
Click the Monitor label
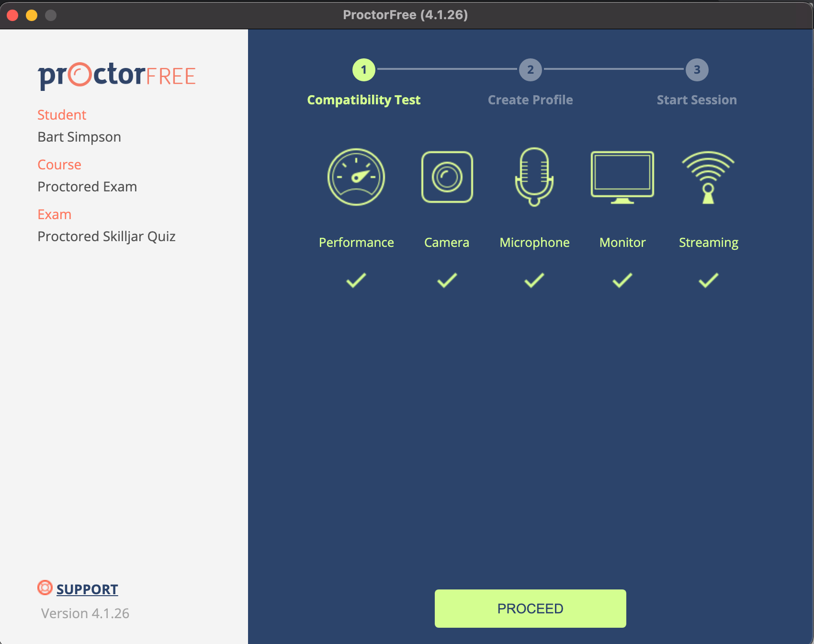click(x=622, y=243)
